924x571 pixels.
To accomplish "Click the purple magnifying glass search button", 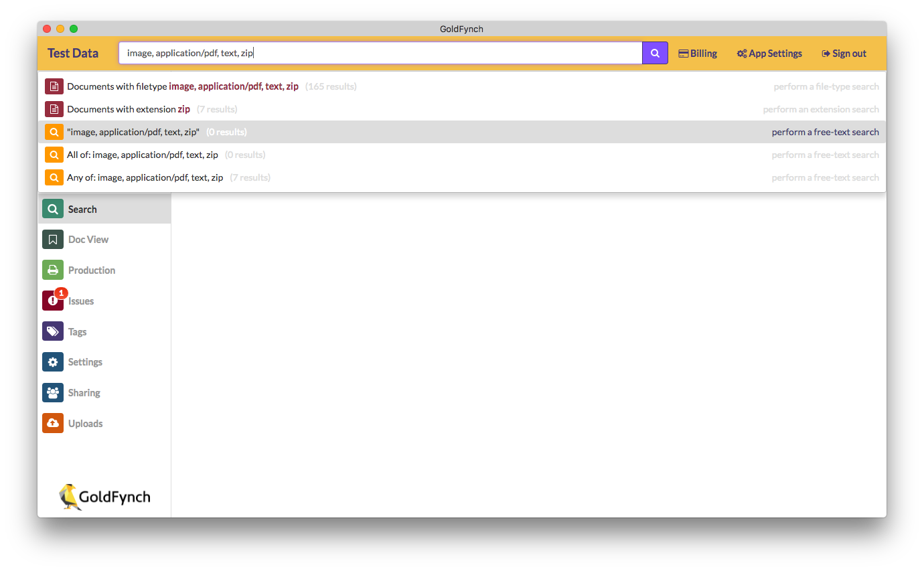I will pos(654,52).
